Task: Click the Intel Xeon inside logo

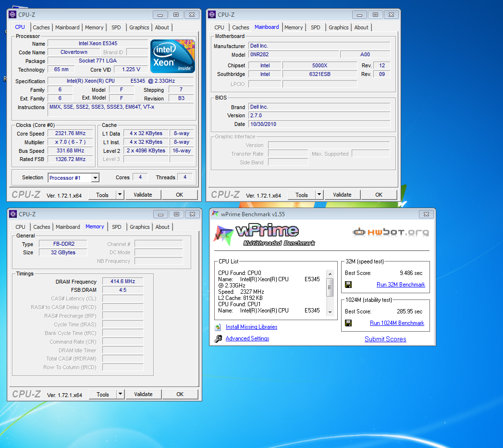Action: pyautogui.click(x=172, y=56)
